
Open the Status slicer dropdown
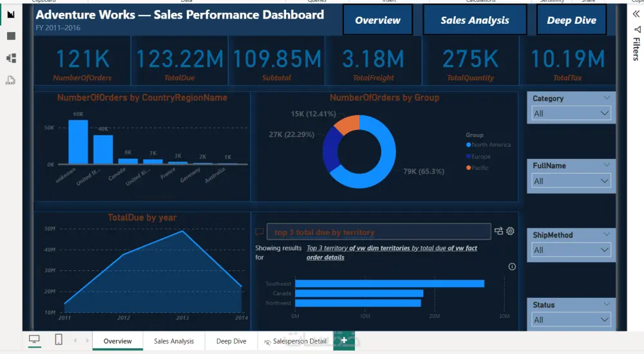click(571, 319)
